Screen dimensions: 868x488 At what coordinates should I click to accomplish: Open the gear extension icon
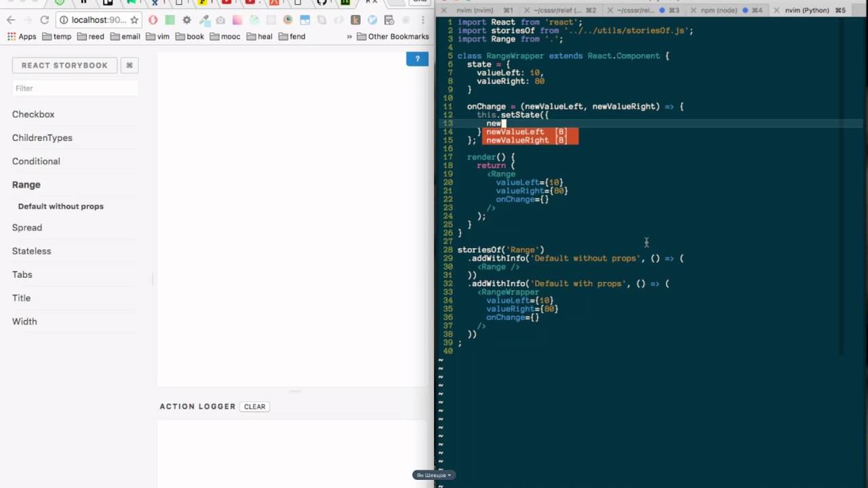tap(186, 20)
